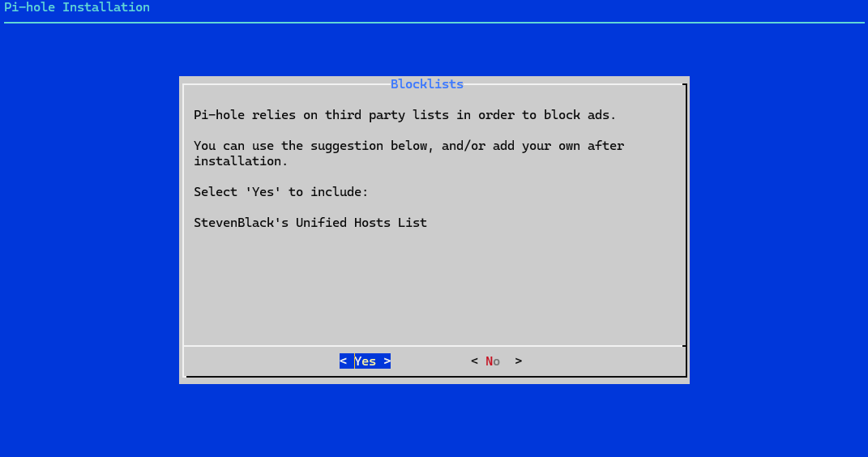
Task: Choose the No button
Action: (497, 361)
